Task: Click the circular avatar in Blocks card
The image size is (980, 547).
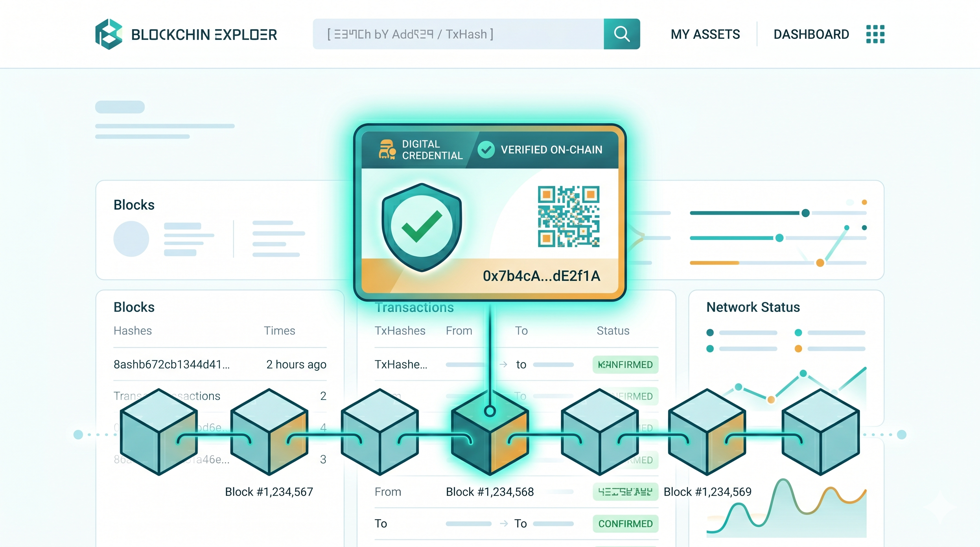Action: [x=131, y=239]
